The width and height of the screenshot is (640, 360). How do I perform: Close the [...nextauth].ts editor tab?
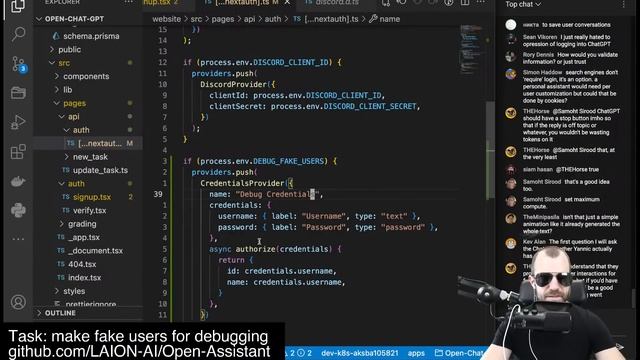pyautogui.click(x=287, y=2)
